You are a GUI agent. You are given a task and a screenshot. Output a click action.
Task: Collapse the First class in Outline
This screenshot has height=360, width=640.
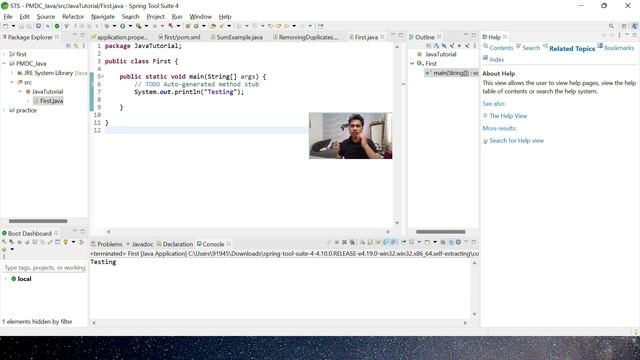(x=412, y=63)
